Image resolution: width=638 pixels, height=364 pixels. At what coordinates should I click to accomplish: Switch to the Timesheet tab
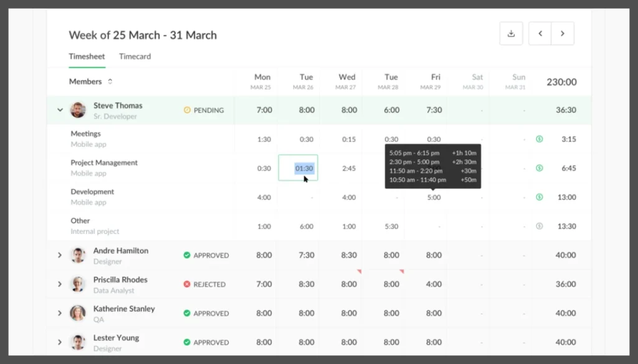click(87, 57)
